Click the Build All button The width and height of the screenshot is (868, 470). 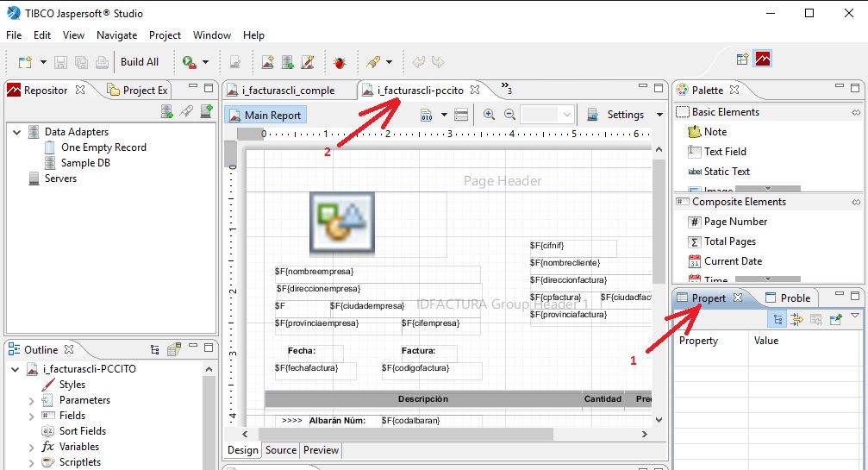pos(140,62)
